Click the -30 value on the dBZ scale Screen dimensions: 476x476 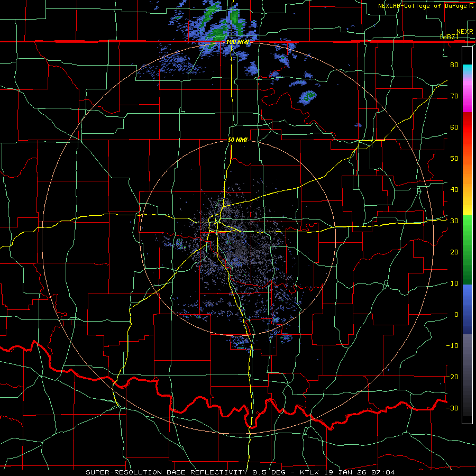pos(452,408)
